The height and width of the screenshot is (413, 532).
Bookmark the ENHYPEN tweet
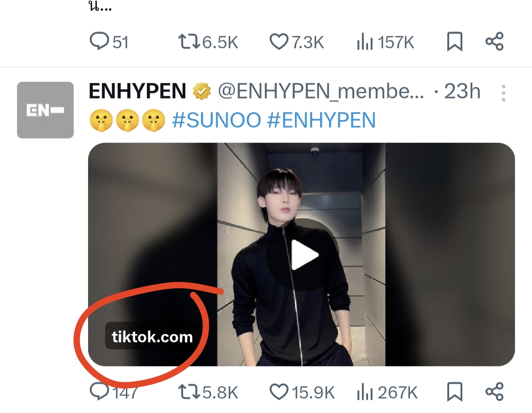455,392
